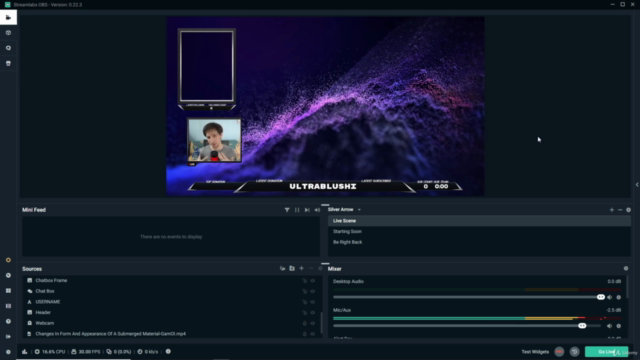Open Desktop Audio source settings cog

618,298
